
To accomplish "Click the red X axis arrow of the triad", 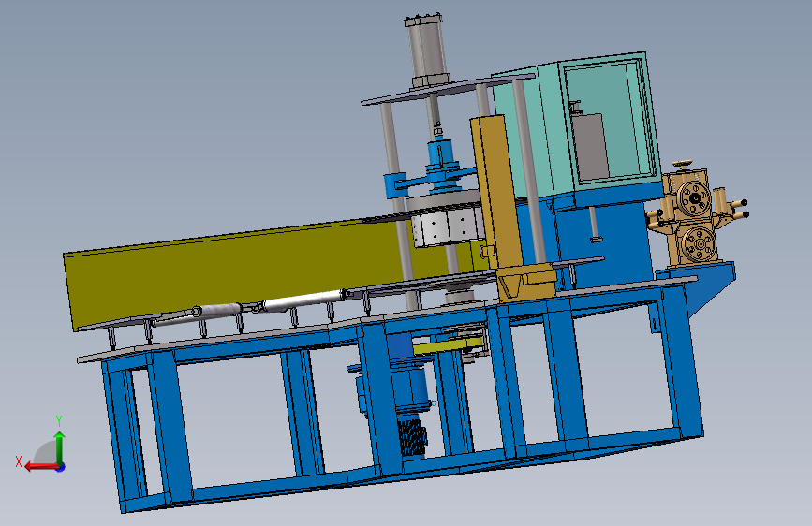I will (x=41, y=467).
